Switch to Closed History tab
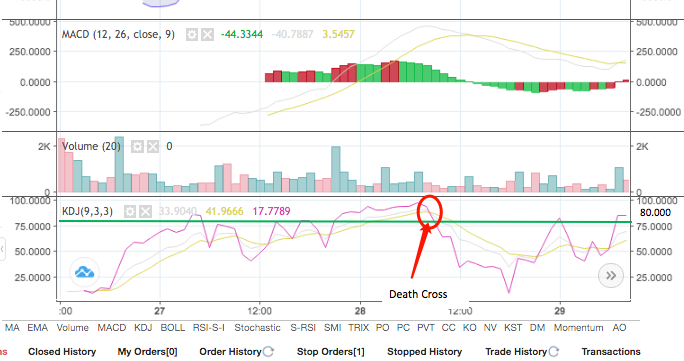The image size is (684, 361). [x=62, y=351]
